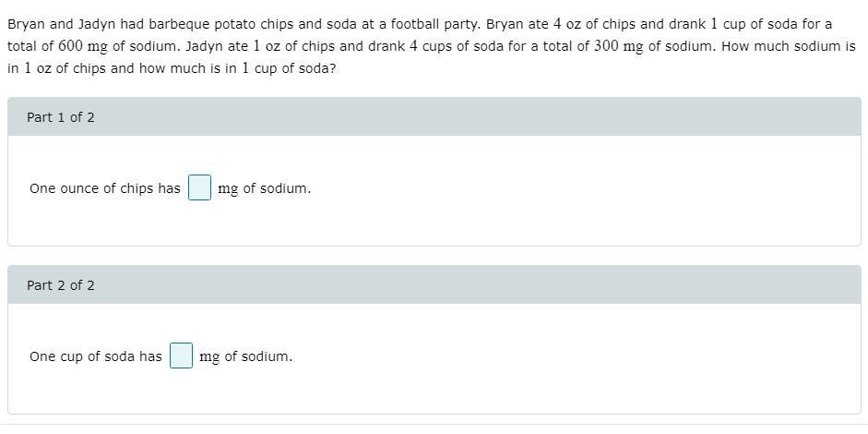
Task: Click "mg of sodium." label in Part 1
Action: [x=265, y=188]
